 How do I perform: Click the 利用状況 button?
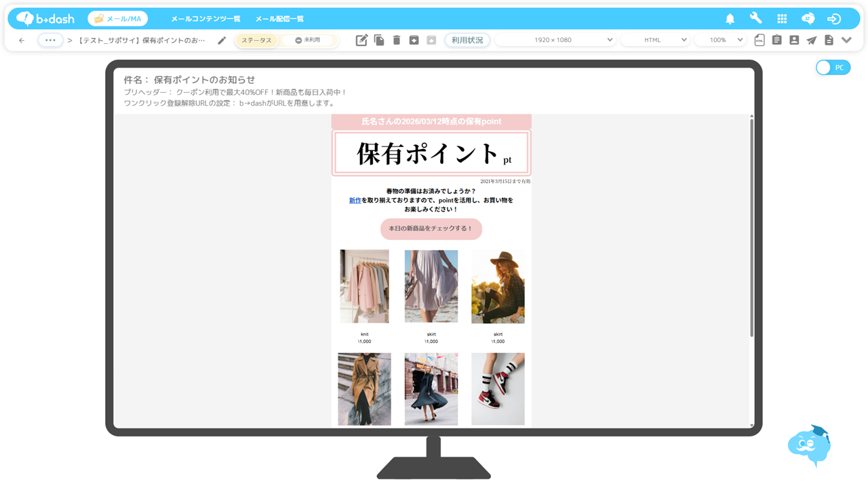point(467,41)
